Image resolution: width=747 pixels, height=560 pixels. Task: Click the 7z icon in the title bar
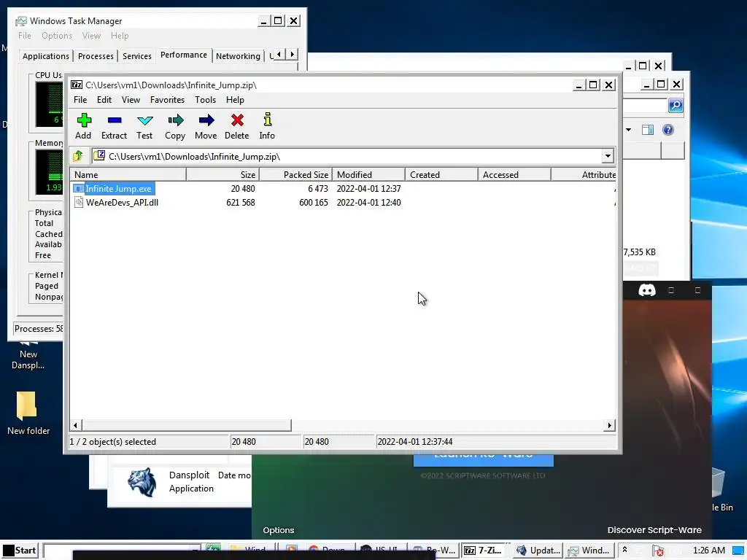[76, 85]
